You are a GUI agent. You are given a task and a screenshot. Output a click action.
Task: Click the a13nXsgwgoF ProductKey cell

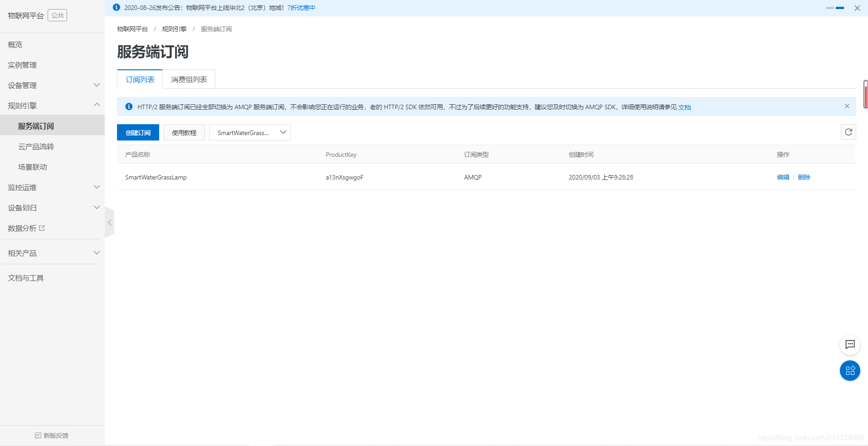coord(344,177)
